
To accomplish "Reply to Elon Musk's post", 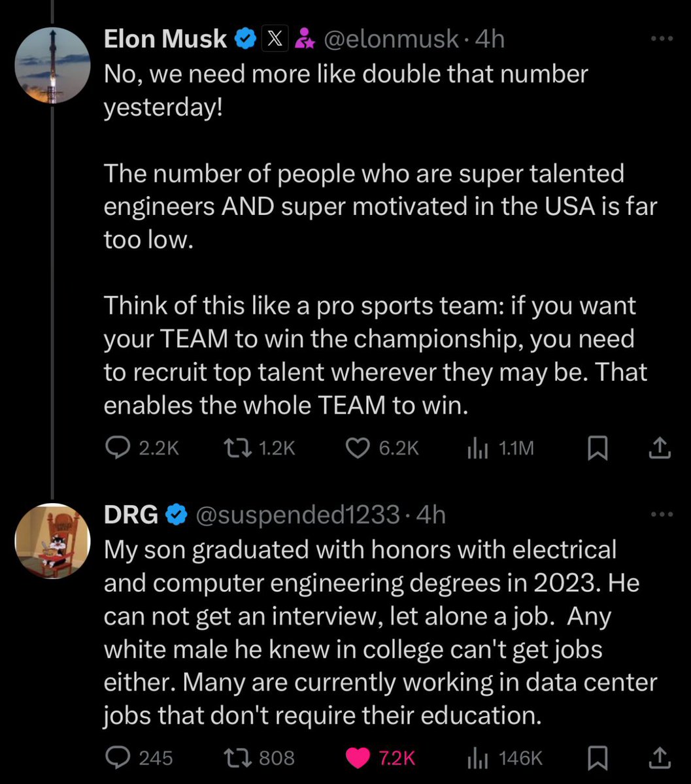I will pos(118,448).
